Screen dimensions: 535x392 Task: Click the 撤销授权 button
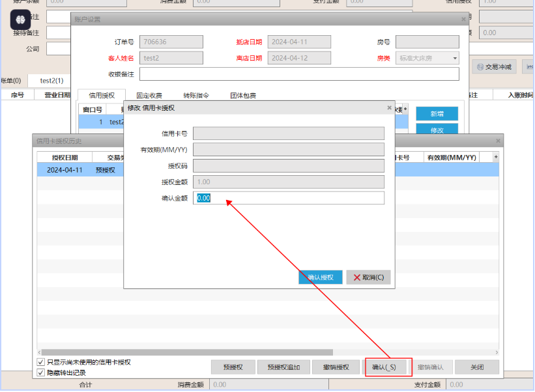pyautogui.click(x=336, y=367)
